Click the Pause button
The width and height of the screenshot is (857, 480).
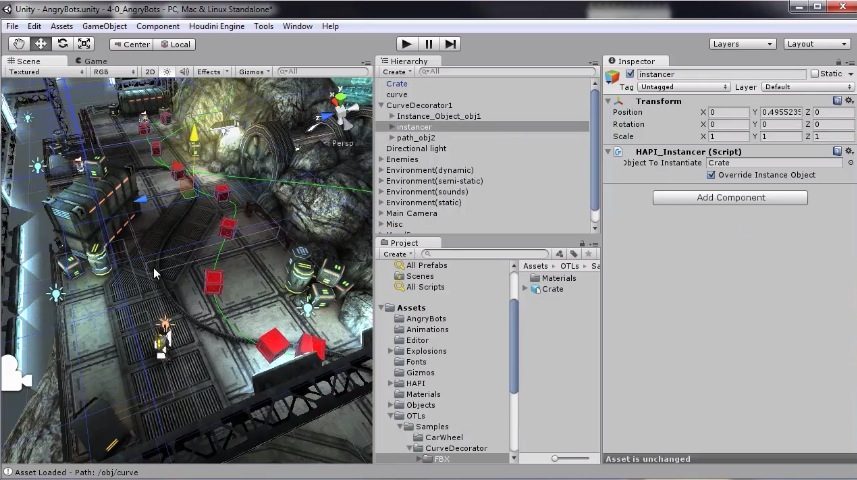(x=428, y=44)
